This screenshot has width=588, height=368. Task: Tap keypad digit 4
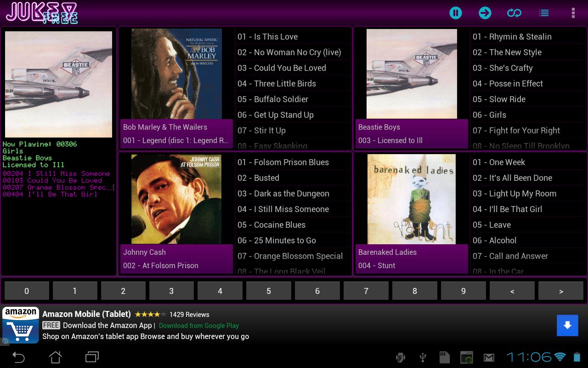pos(220,291)
